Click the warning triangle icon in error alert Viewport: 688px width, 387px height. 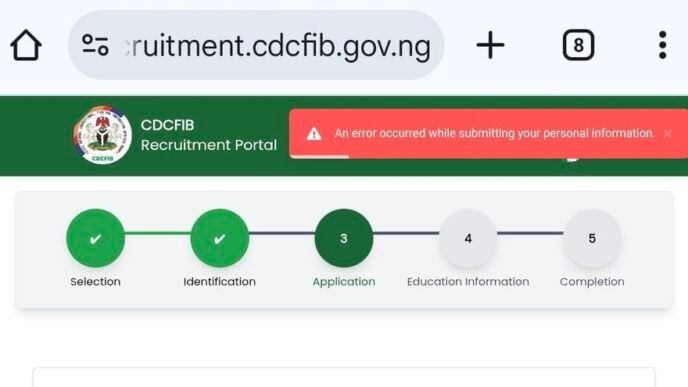click(x=314, y=134)
